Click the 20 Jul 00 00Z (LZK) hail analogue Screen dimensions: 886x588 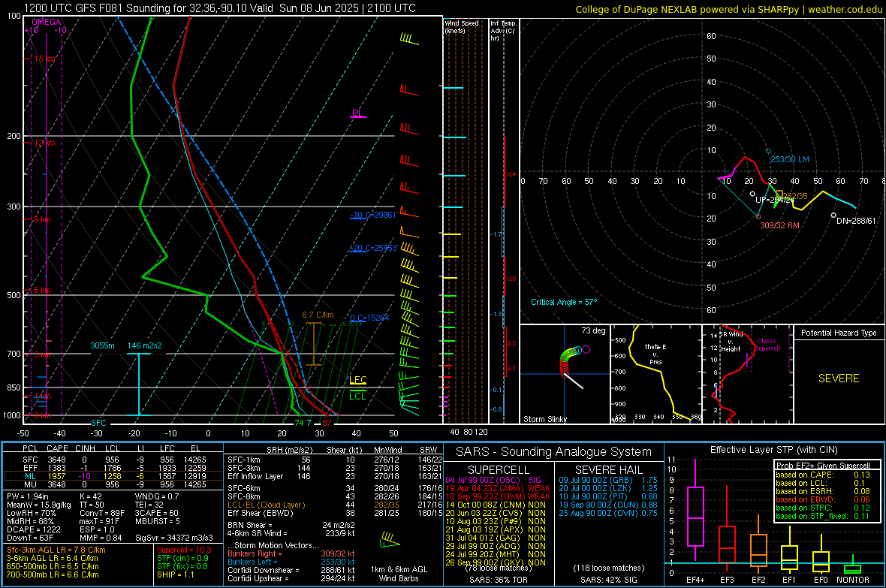point(608,488)
